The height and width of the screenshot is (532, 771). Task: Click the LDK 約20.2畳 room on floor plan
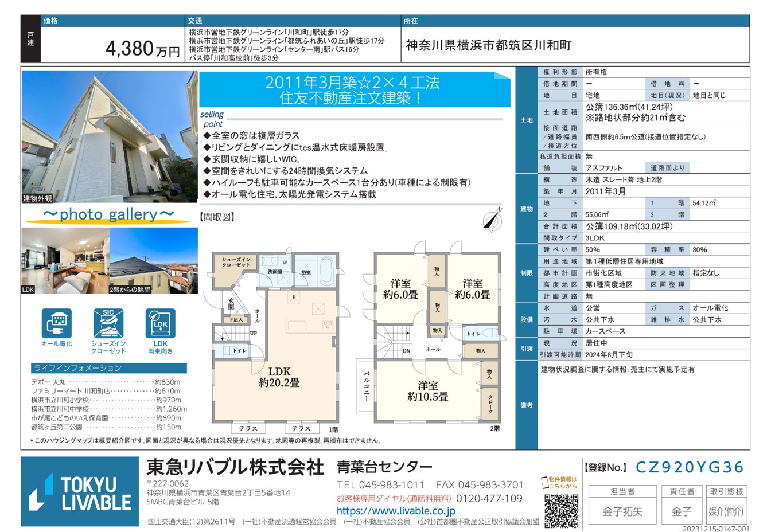coord(279,377)
